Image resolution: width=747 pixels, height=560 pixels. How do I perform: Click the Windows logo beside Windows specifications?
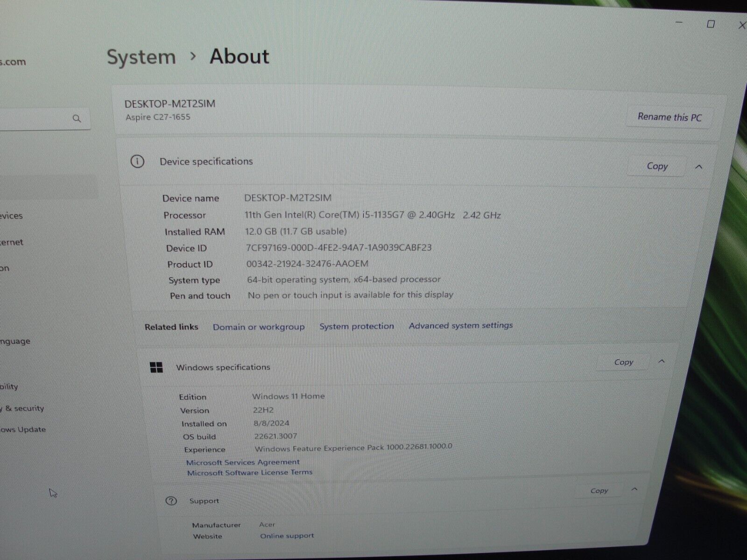(x=156, y=367)
